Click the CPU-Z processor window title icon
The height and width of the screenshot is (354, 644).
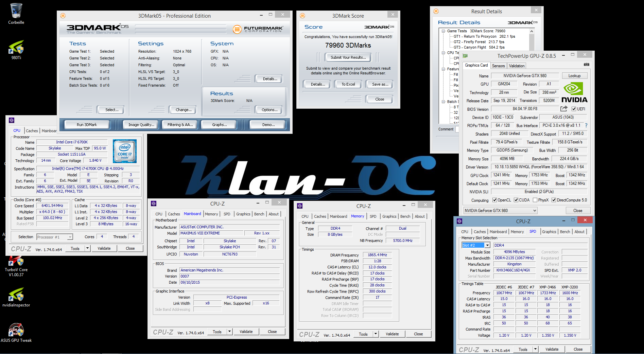click(12, 120)
